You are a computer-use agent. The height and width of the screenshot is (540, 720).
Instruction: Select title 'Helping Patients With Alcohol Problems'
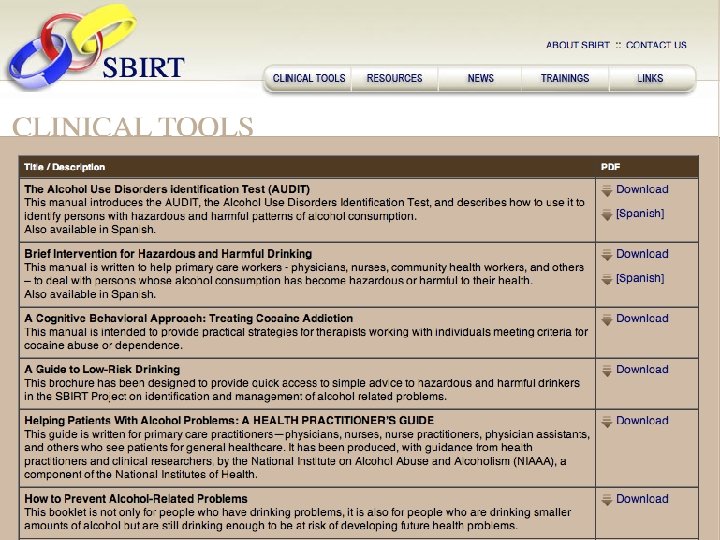pyautogui.click(x=229, y=421)
